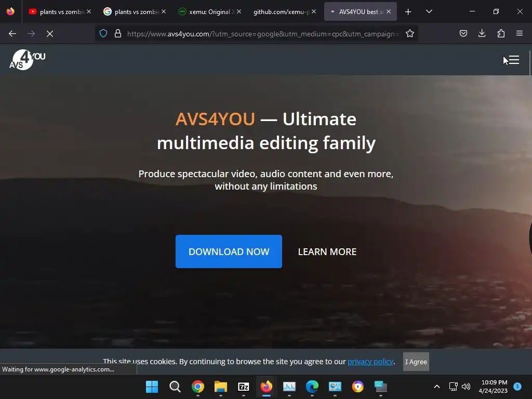Open the network status tray icon

click(x=453, y=387)
